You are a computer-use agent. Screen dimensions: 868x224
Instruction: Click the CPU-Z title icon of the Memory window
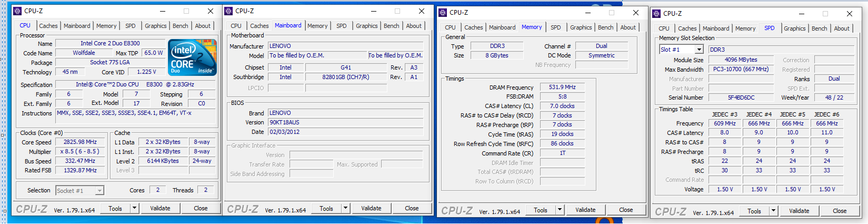[443, 13]
